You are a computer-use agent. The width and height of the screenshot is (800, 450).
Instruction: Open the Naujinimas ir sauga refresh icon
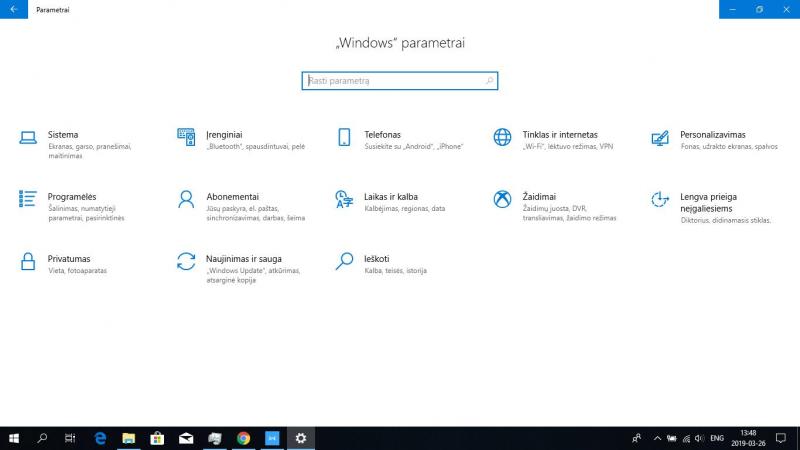(x=186, y=261)
